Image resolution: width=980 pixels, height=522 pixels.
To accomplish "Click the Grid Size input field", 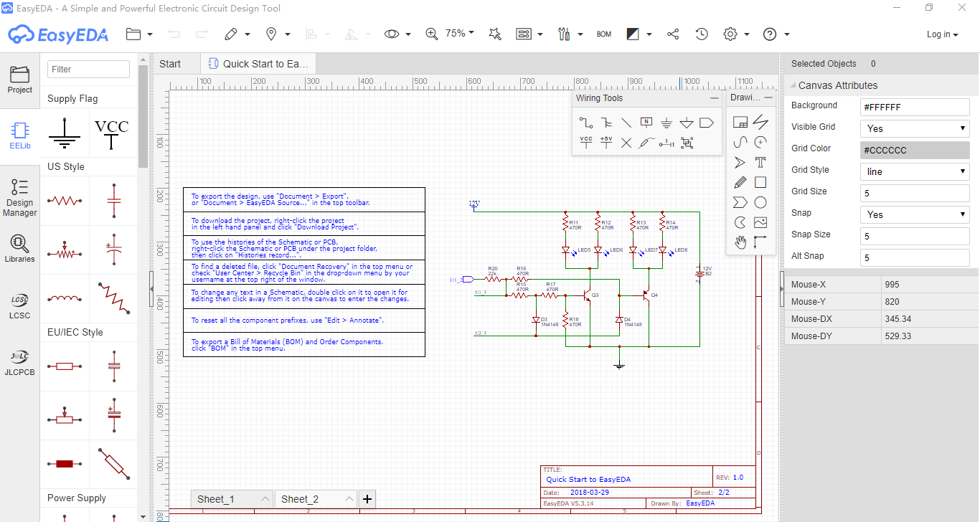I will pyautogui.click(x=915, y=193).
